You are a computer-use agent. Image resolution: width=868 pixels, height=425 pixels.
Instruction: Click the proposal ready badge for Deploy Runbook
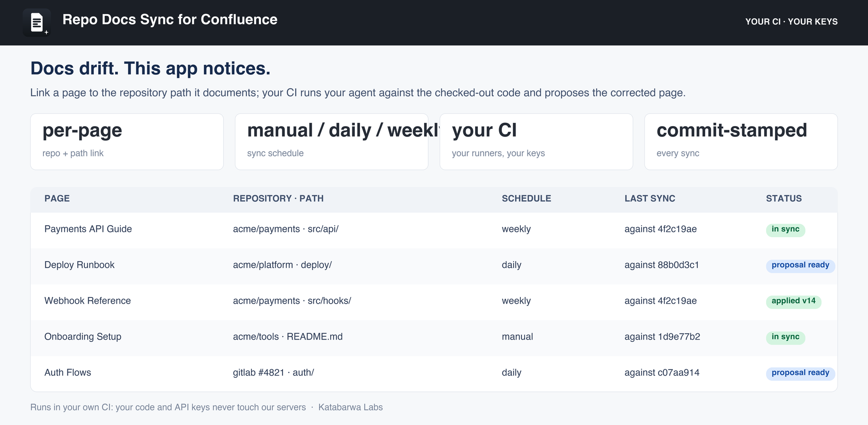click(801, 265)
